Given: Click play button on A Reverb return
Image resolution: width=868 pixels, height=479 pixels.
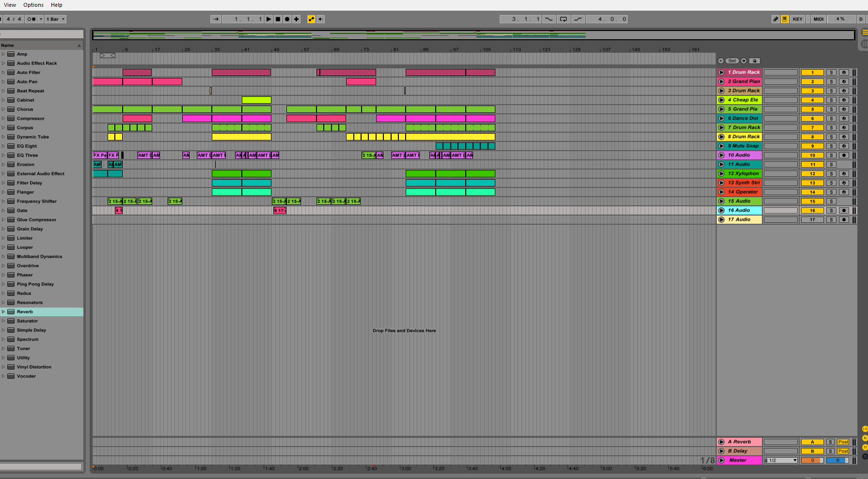Looking at the screenshot, I should (721, 442).
